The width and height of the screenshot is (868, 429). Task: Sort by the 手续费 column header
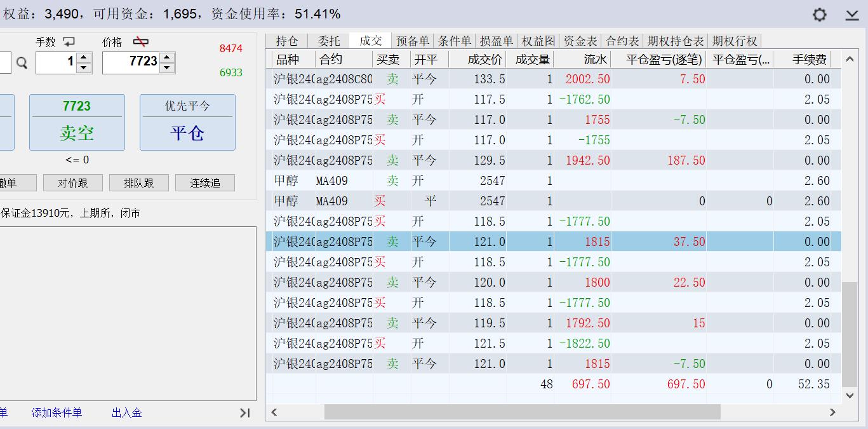pyautogui.click(x=801, y=59)
